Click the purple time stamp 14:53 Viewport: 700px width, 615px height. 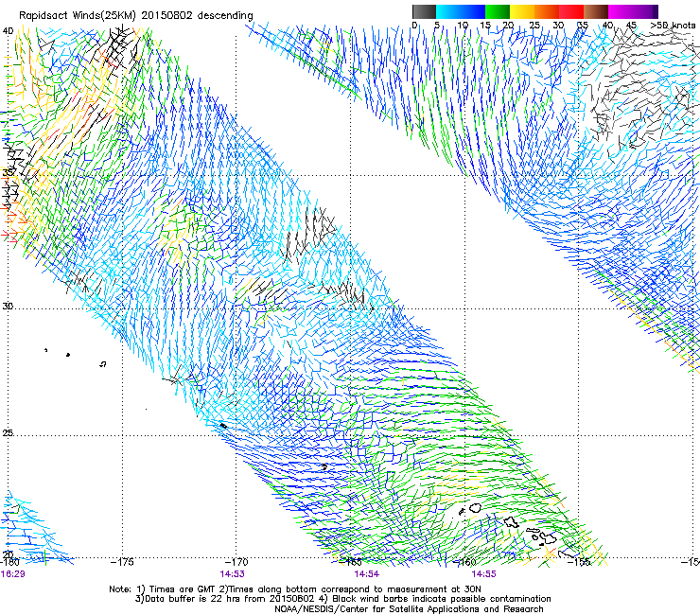point(232,574)
